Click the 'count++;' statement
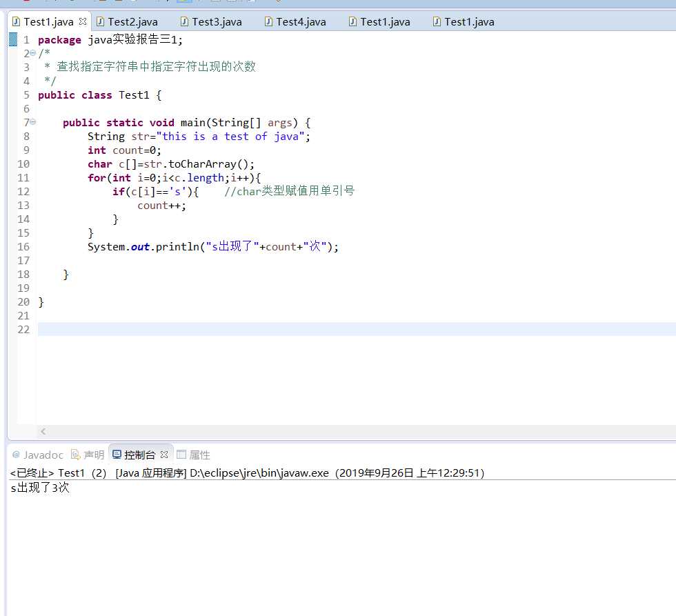676x616 pixels. 161,205
